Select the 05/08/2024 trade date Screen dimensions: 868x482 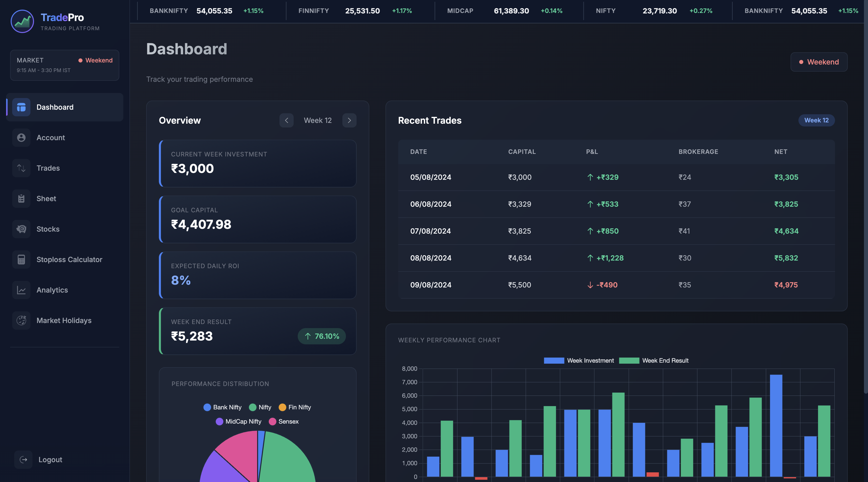click(431, 177)
